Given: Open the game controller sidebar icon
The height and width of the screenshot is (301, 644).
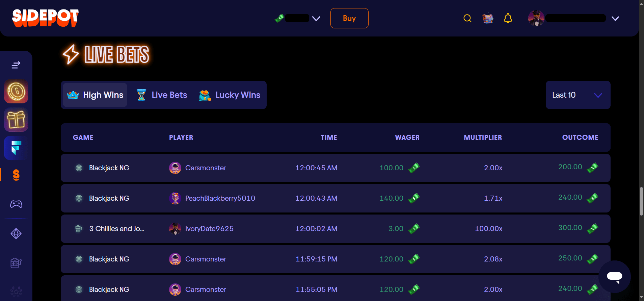Looking at the screenshot, I should pyautogui.click(x=16, y=204).
